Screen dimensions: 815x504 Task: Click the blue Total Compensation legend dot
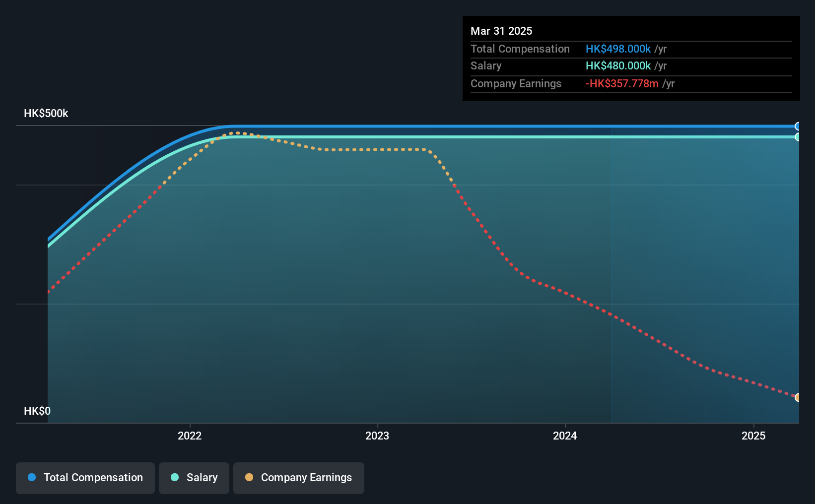tap(32, 477)
